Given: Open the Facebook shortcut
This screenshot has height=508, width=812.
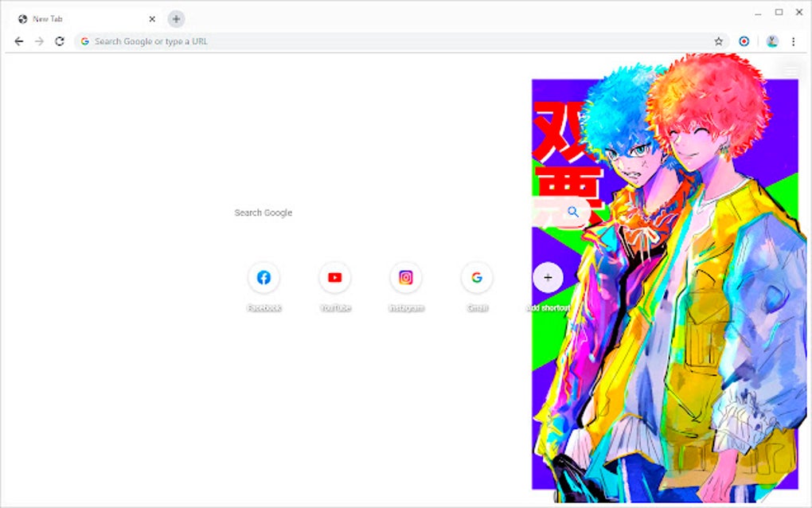Looking at the screenshot, I should coord(264,287).
